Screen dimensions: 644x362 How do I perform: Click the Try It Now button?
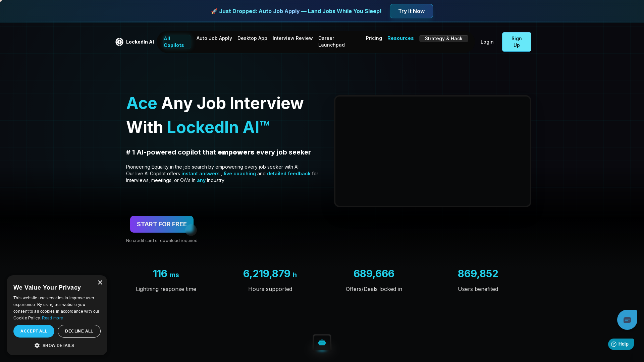(411, 11)
